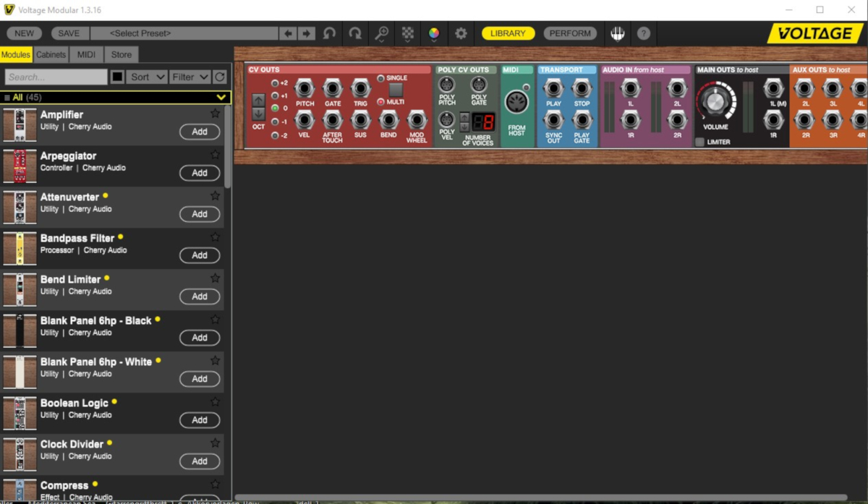Click the MOD WHEEL output jack
Viewport: 868px width, 504px height.
417,120
